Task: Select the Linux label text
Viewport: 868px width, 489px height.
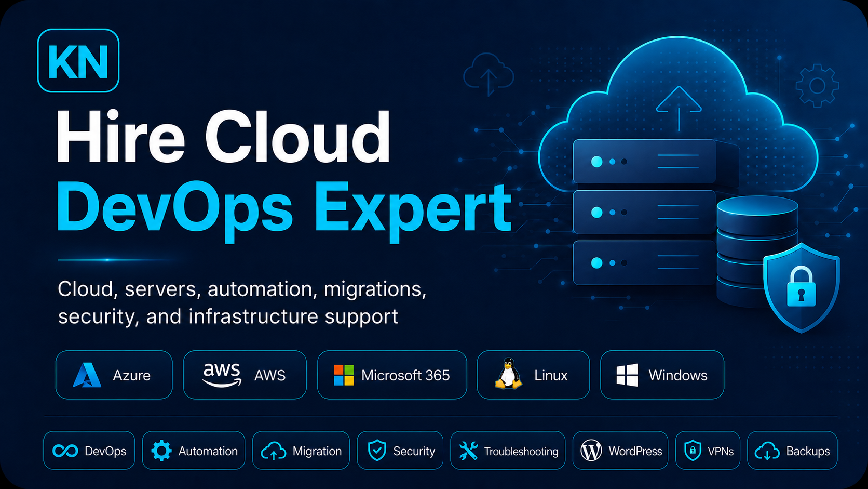Action: (551, 375)
